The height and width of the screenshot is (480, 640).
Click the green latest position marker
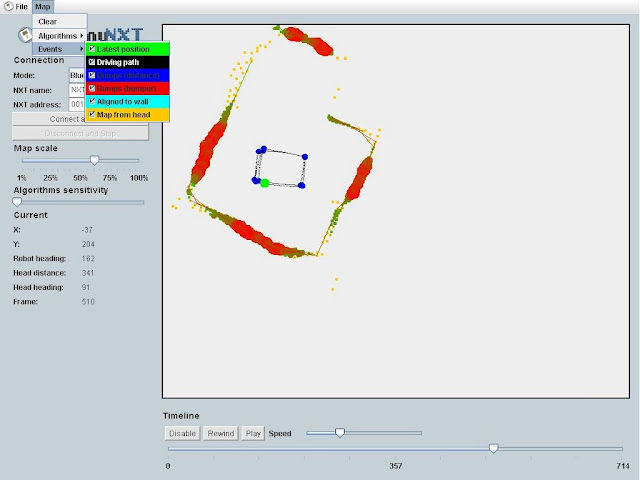(x=264, y=183)
